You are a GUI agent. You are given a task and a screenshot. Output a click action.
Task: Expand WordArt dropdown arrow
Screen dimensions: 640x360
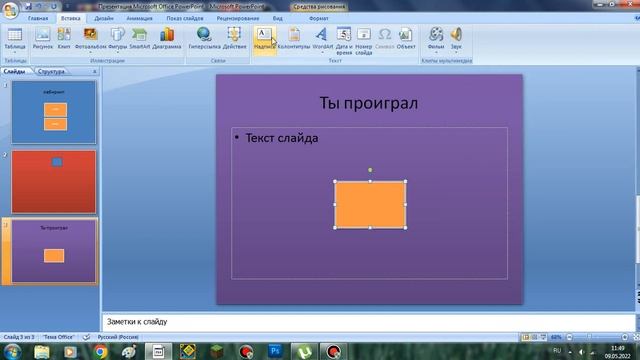322,52
